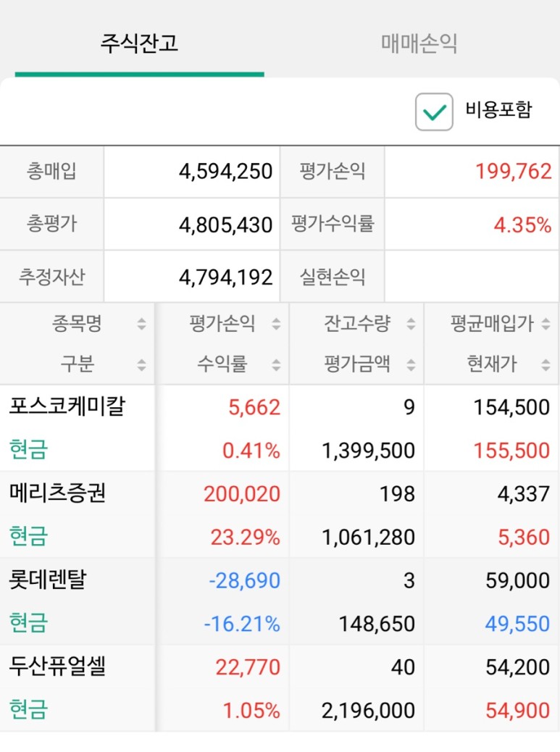Tap the 평균매입가 column header label
The width and height of the screenshot is (560, 752).
492,323
